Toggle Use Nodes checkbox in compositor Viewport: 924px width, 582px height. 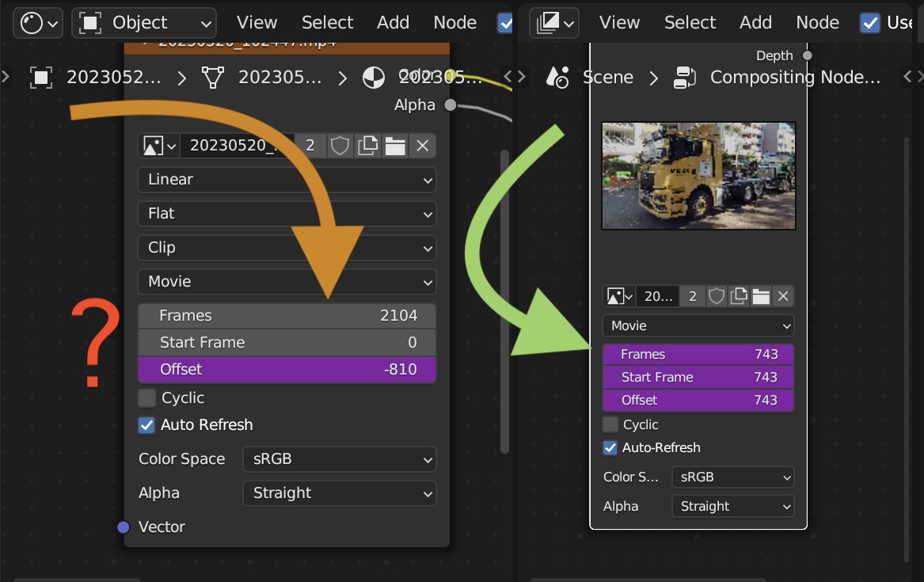coord(870,23)
